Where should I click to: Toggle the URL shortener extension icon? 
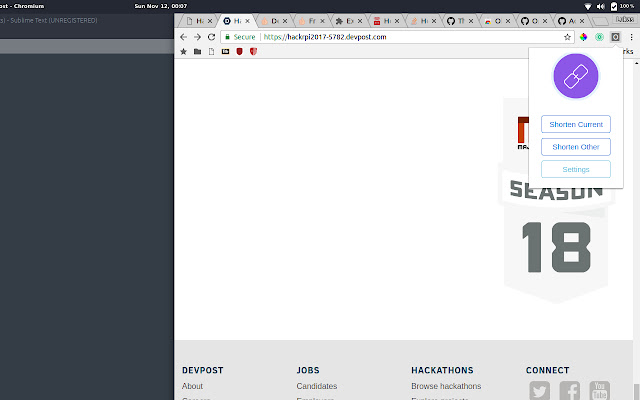coord(615,37)
